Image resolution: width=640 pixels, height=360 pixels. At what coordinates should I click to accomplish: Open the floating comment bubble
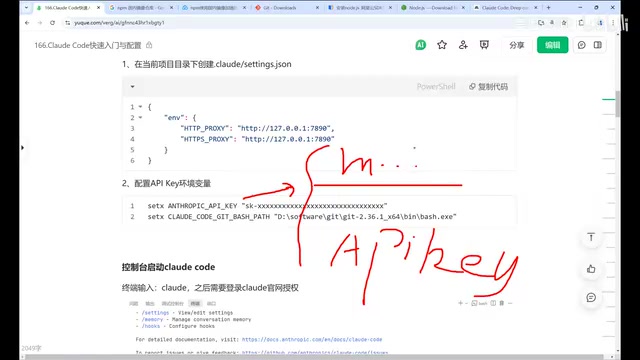[x=591, y=298]
